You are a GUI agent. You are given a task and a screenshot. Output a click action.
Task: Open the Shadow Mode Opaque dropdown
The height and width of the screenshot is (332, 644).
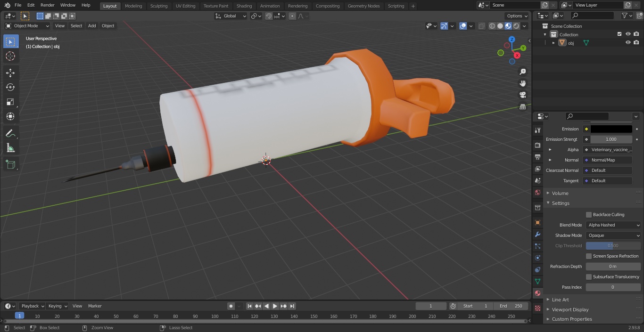pos(613,235)
